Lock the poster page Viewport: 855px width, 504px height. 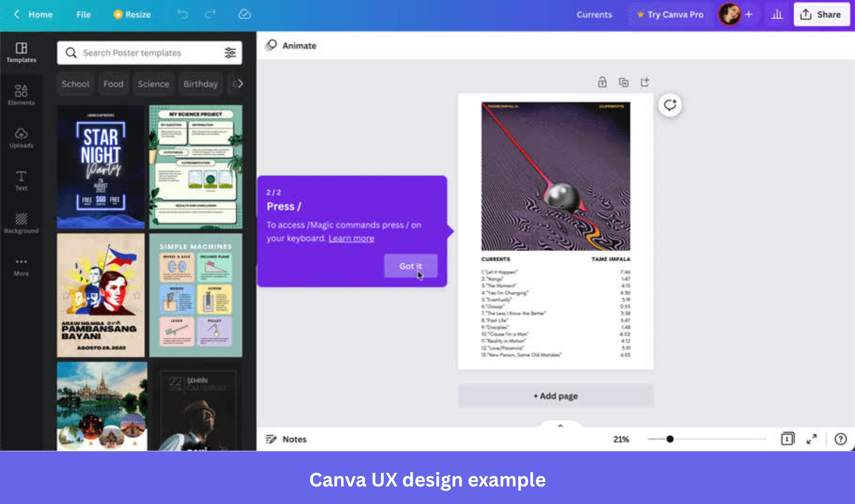click(x=602, y=82)
